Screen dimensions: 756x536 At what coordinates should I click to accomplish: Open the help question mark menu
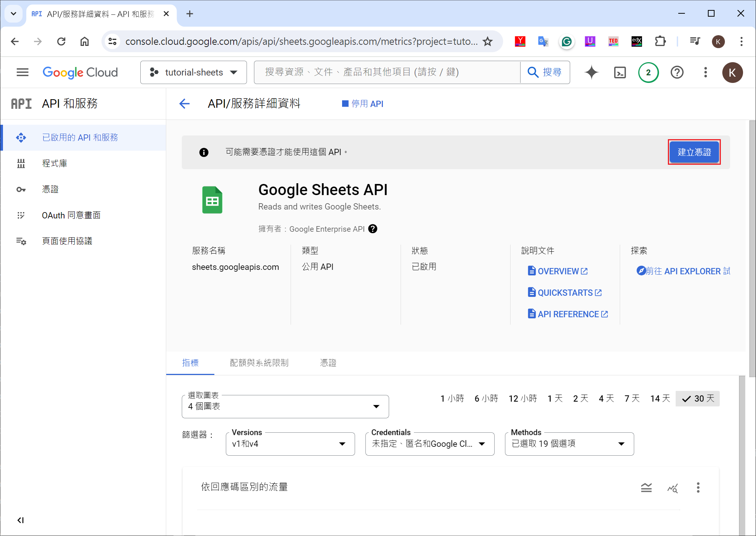pyautogui.click(x=677, y=72)
